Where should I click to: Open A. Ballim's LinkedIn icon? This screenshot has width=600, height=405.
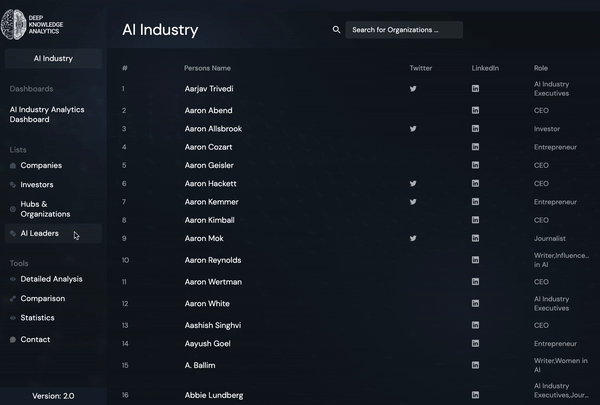pos(475,365)
